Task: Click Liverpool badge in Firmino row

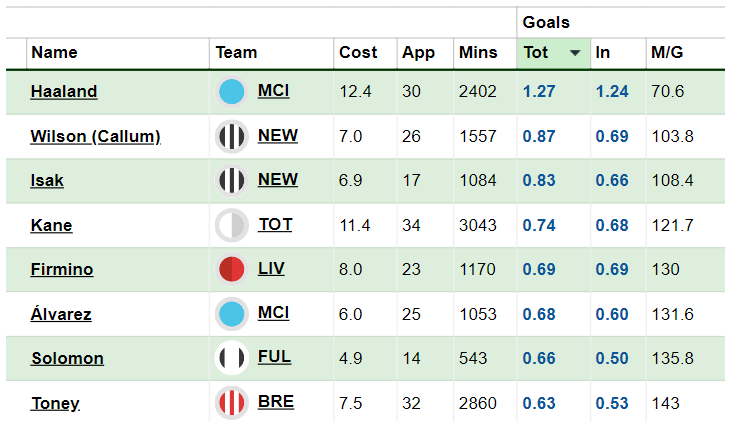Action: (x=232, y=270)
